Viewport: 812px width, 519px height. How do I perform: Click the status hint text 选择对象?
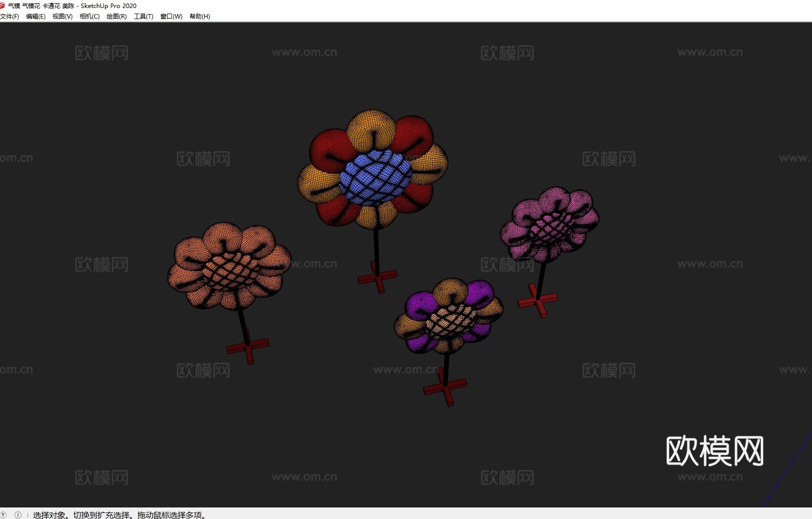49,515
